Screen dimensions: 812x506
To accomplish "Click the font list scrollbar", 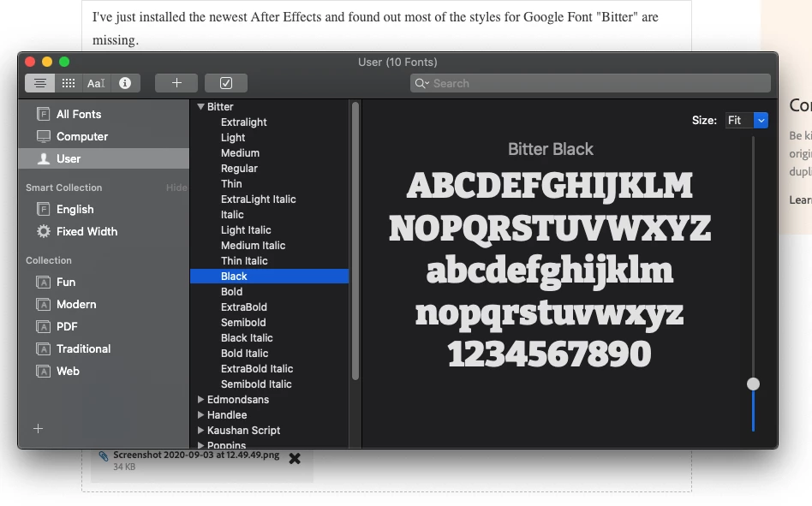I will [355, 241].
